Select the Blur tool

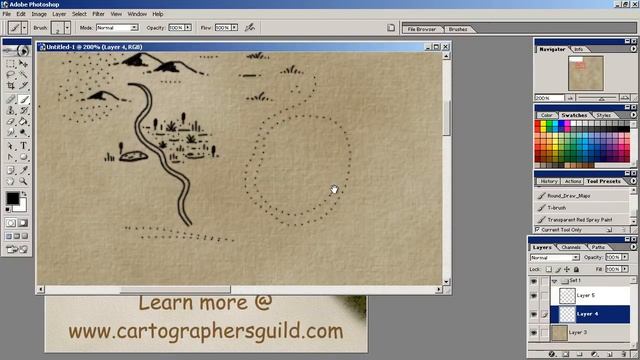pyautogui.click(x=11, y=133)
